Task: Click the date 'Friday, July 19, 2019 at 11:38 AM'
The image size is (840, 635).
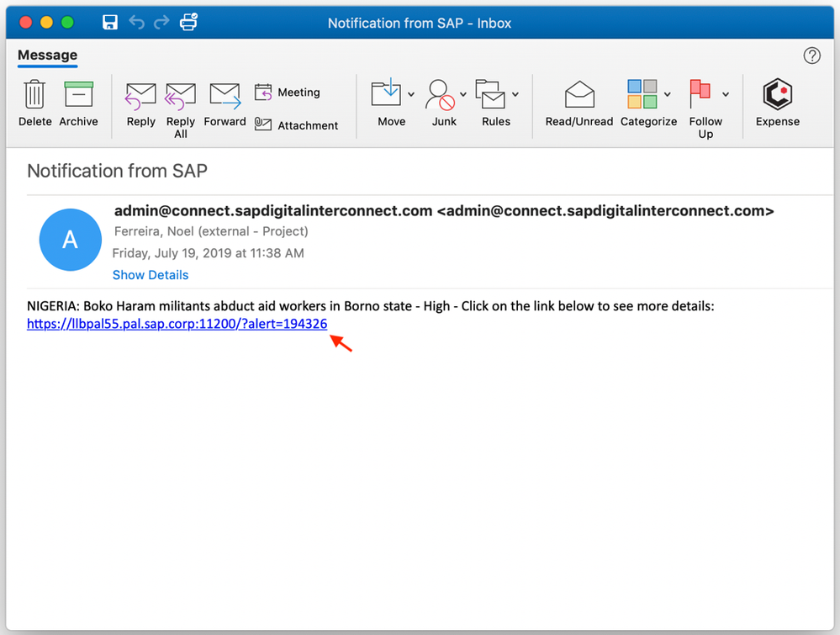Action: tap(208, 253)
